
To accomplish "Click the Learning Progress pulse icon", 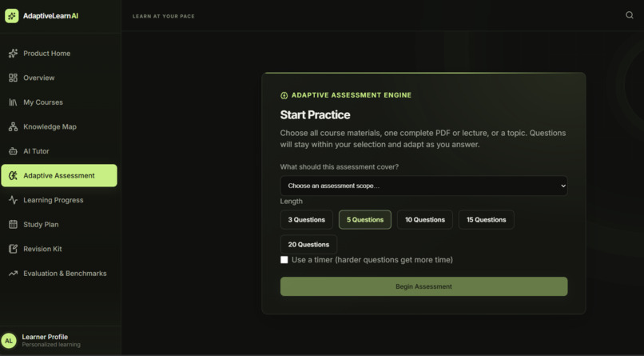I will (13, 200).
